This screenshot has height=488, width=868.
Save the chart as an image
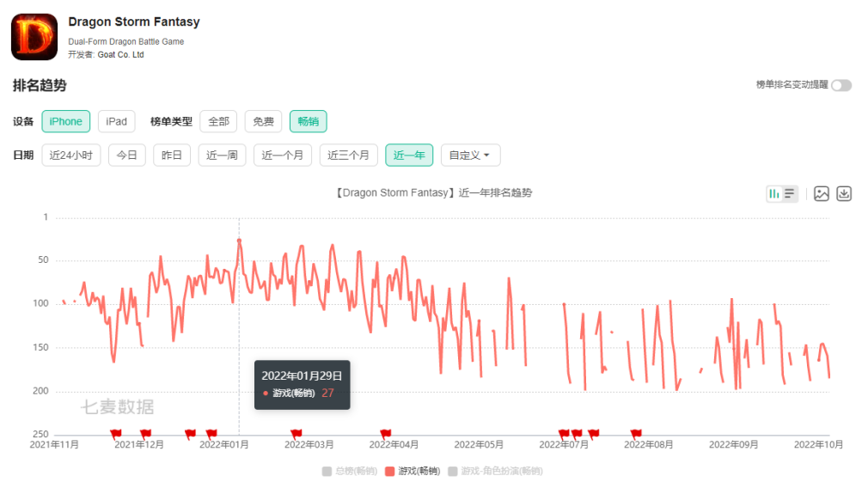(822, 193)
